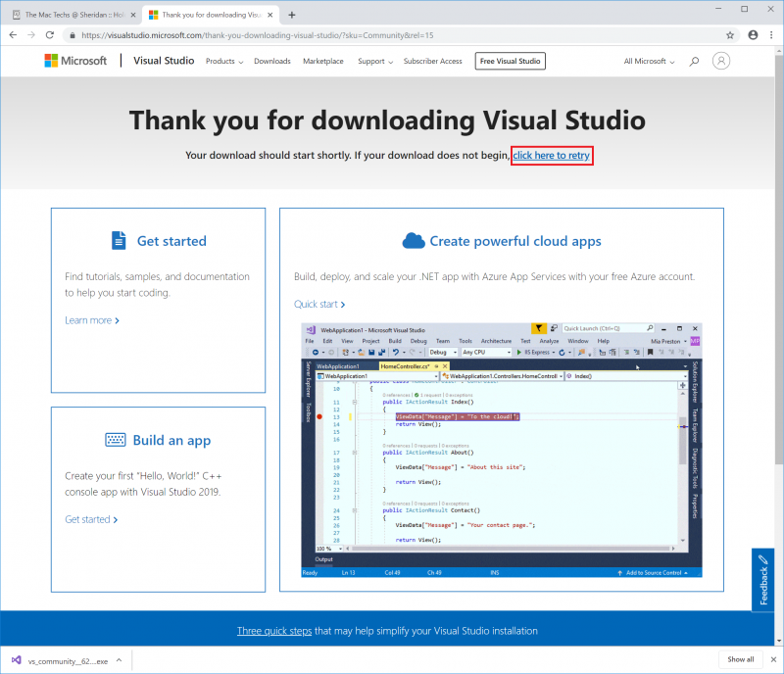The image size is (784, 674).
Task: Expand the Support menu
Action: tap(375, 62)
